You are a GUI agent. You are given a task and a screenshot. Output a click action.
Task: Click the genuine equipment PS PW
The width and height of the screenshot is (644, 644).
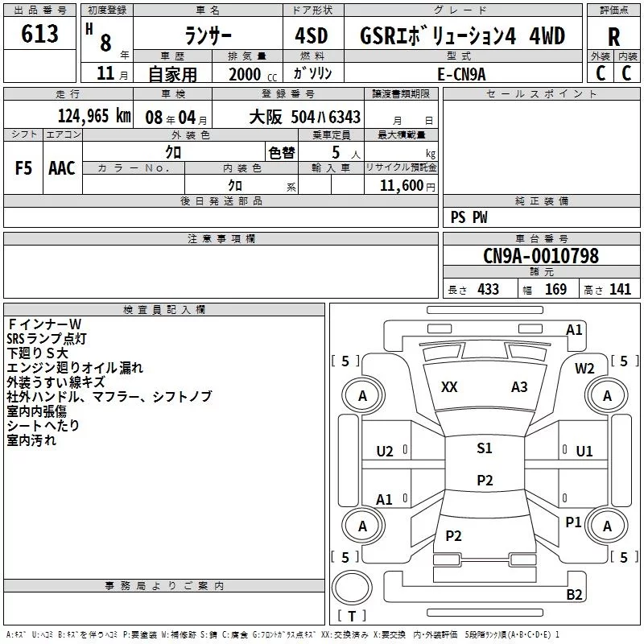(469, 217)
